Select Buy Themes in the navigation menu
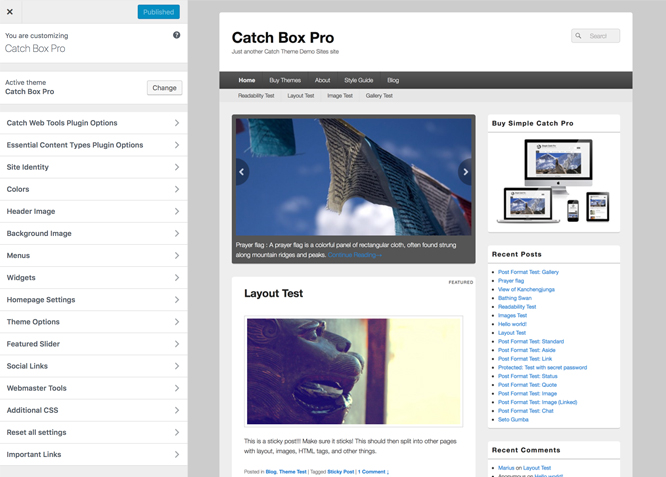Viewport: 666px width, 477px height. [x=284, y=80]
